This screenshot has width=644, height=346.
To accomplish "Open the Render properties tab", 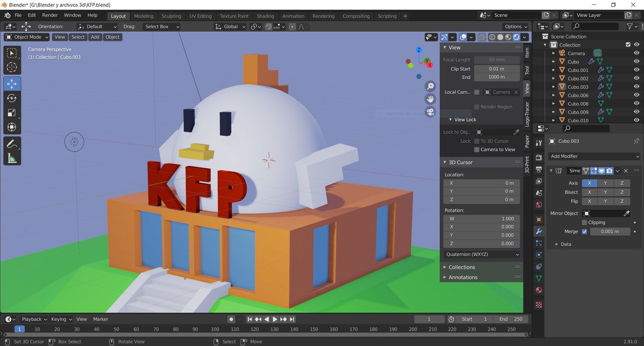I will [x=539, y=158].
